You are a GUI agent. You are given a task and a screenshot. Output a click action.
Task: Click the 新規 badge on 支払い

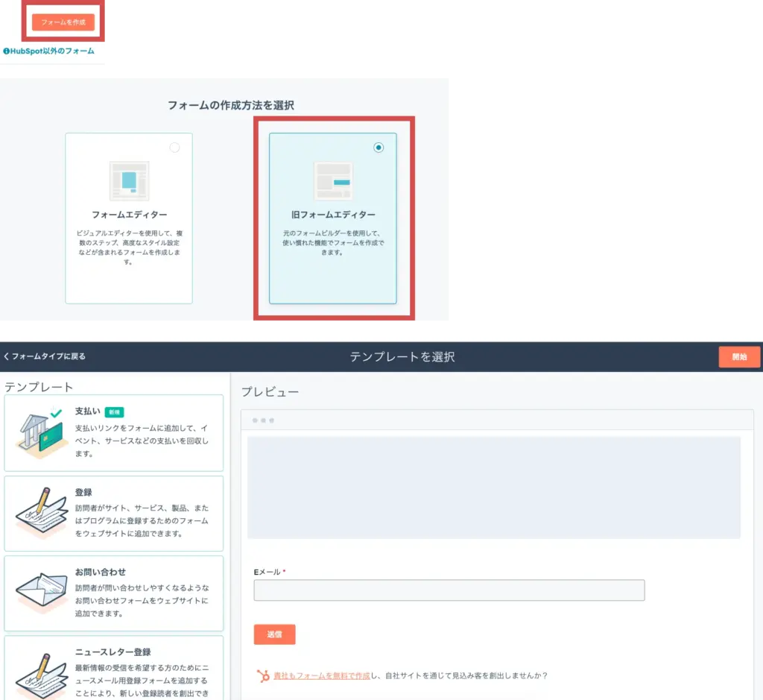(114, 412)
